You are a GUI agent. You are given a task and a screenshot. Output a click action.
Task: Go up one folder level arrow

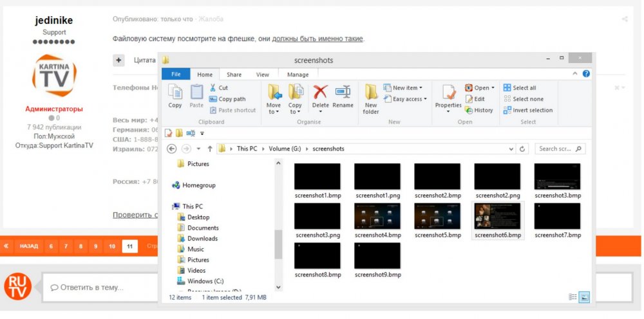pyautogui.click(x=210, y=149)
